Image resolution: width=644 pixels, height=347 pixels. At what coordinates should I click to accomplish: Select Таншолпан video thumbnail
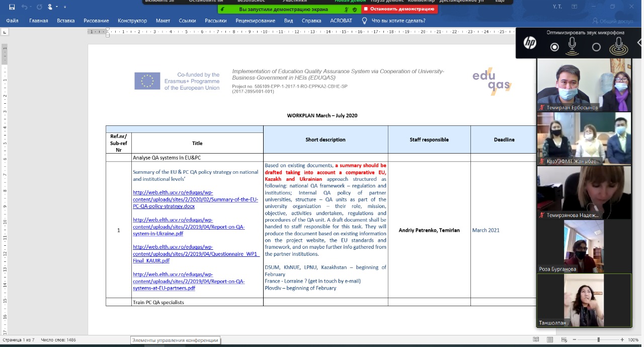point(584,301)
